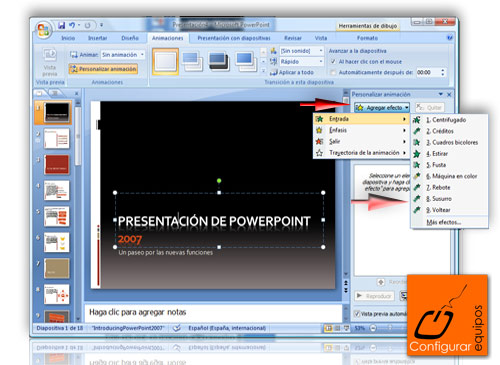Select slide 7 tan thumbnail

tap(57, 268)
